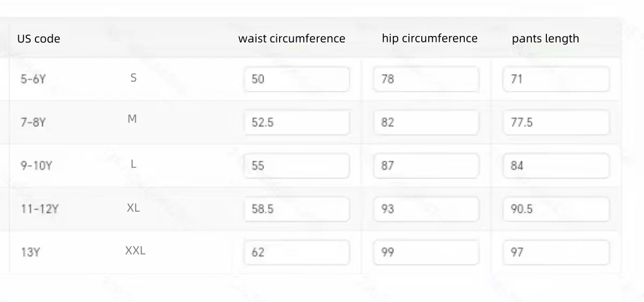
Task: Click the XXL pants length field 97
Action: (x=556, y=252)
